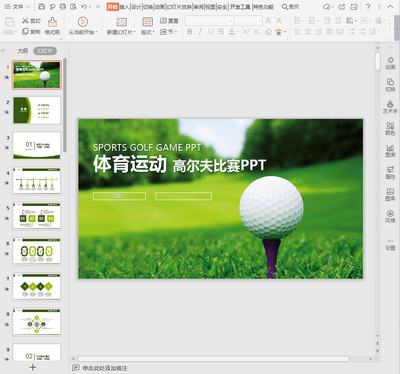Click the Reset (重置) slide button
Image resolution: width=400 pixels, height=374 pixels.
(x=169, y=21)
